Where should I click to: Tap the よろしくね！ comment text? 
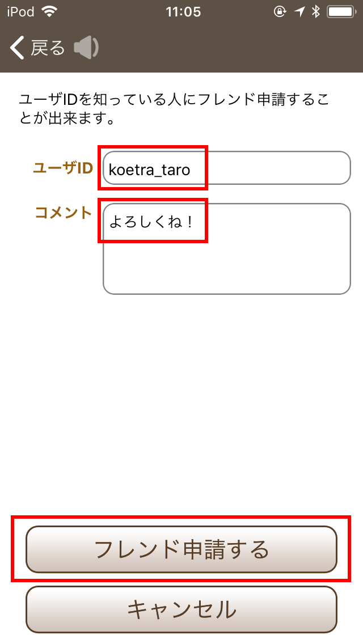[151, 222]
